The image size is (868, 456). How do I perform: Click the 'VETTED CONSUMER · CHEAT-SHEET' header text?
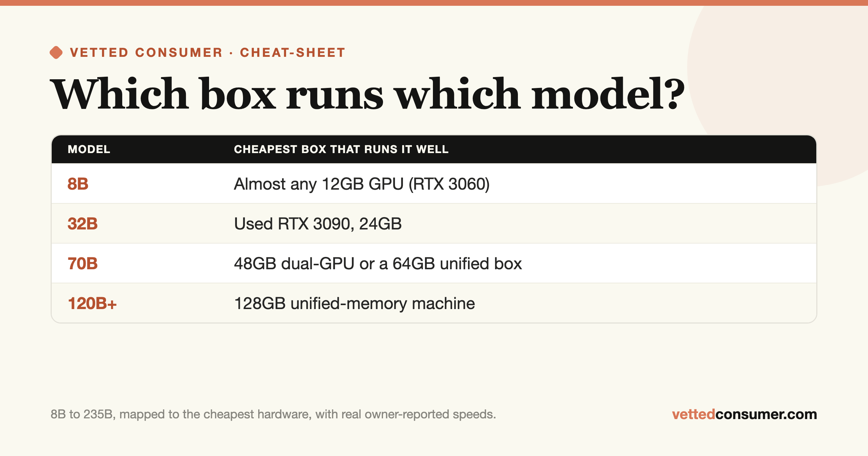click(x=208, y=52)
